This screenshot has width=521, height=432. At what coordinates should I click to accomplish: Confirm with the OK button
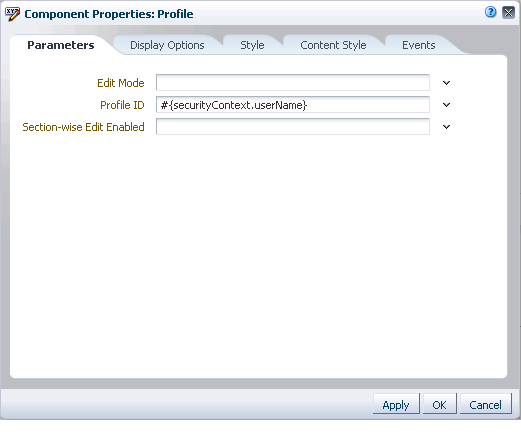[439, 404]
